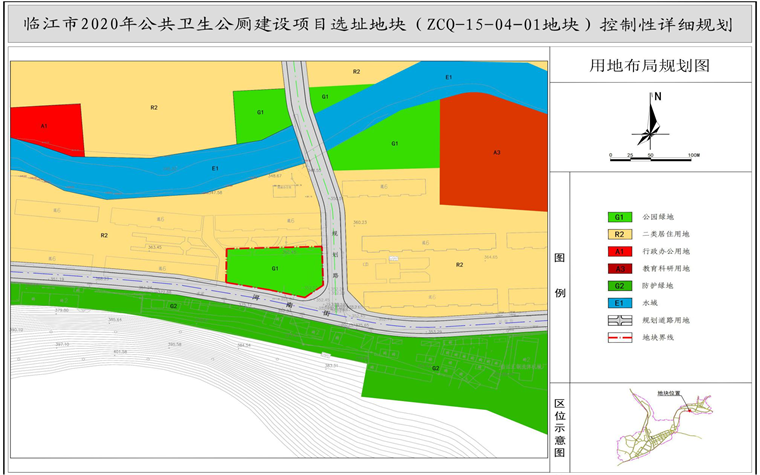
Task: Click the red dashed parcel boundary legend symbol
Action: [x=619, y=338]
